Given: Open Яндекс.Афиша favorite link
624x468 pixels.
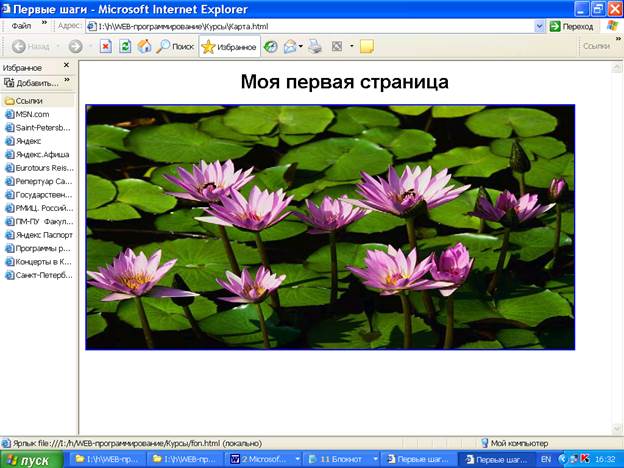Looking at the screenshot, I should tap(37, 154).
